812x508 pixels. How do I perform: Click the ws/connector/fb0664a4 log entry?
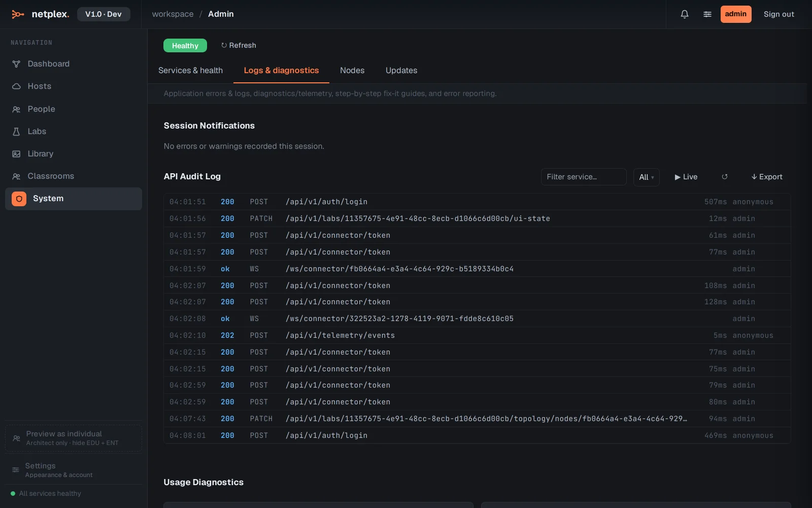[477, 269]
